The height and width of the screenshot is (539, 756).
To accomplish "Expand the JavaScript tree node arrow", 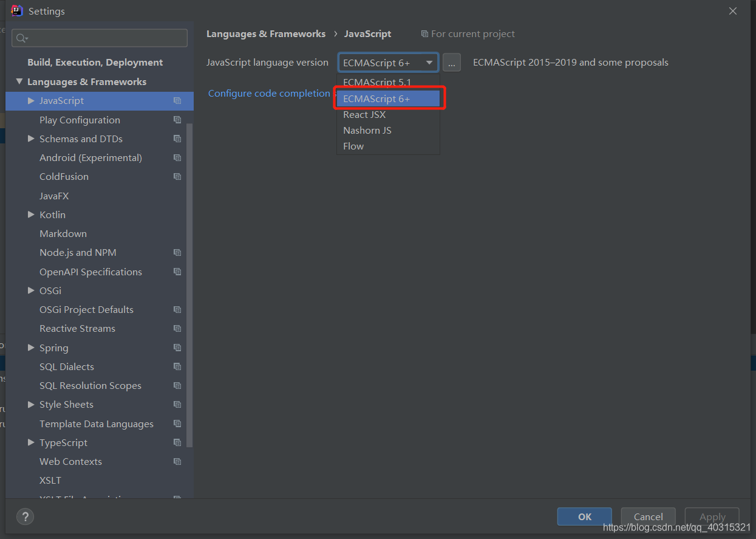I will click(x=31, y=100).
